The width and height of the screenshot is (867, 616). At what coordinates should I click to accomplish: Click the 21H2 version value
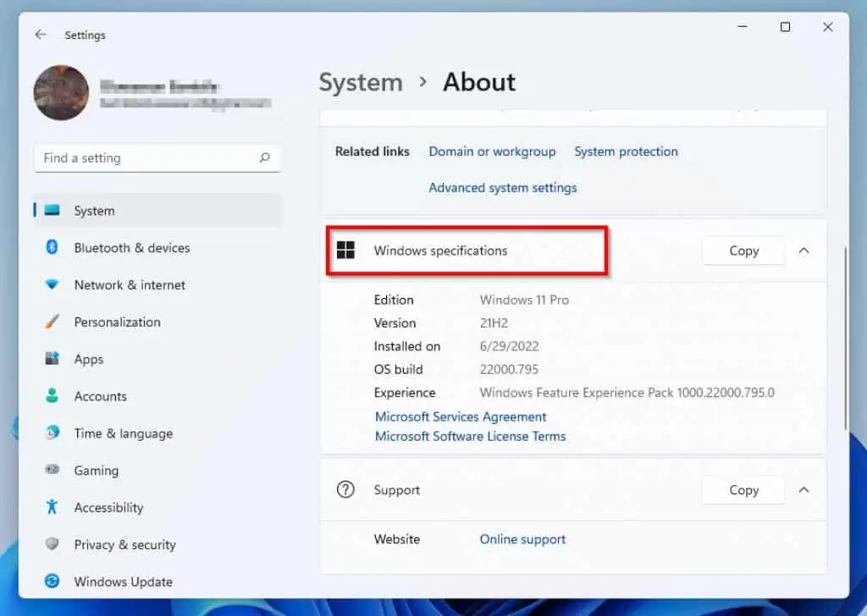click(x=494, y=323)
